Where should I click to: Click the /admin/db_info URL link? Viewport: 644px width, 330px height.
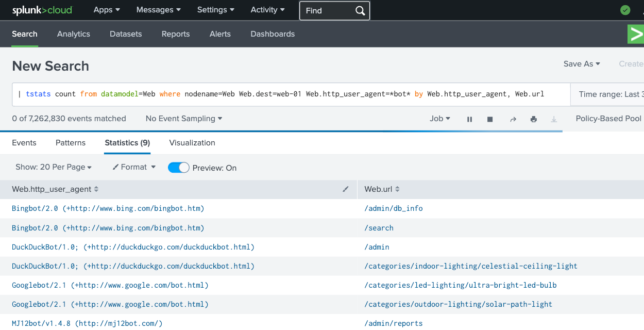pos(392,208)
